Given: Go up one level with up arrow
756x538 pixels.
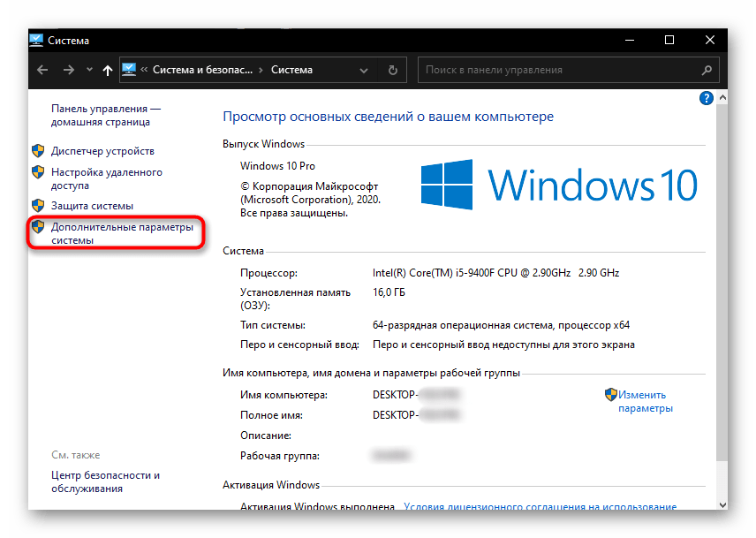Looking at the screenshot, I should click(x=108, y=71).
